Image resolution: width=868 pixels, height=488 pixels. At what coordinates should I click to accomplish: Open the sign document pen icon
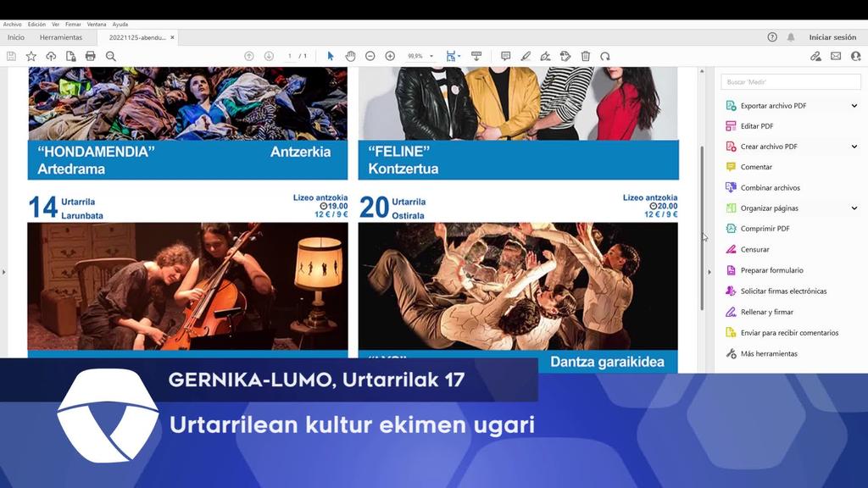point(545,56)
